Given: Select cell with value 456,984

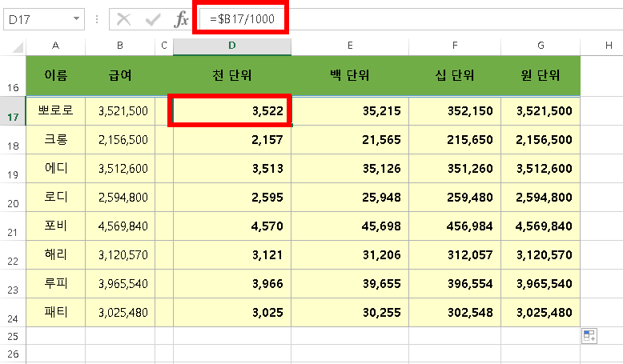Looking at the screenshot, I should pos(455,226).
